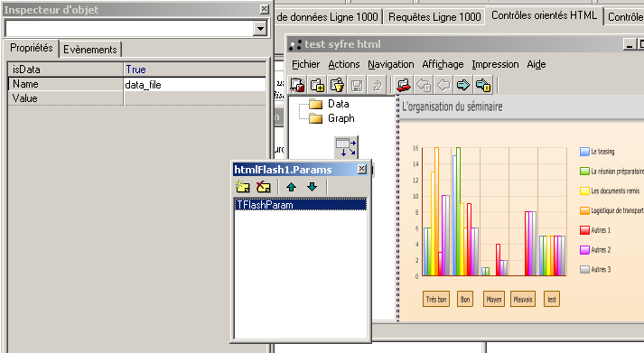Open the Affichage menu
644x353 pixels.
click(443, 64)
